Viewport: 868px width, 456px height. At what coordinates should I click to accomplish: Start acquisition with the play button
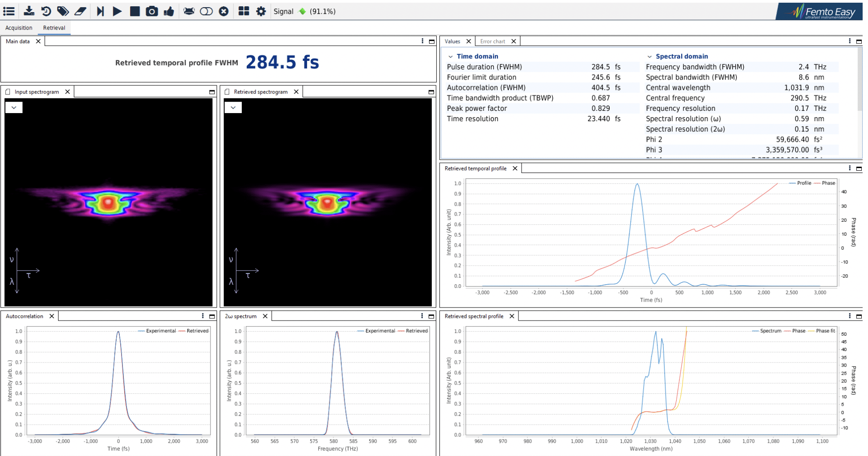point(117,11)
